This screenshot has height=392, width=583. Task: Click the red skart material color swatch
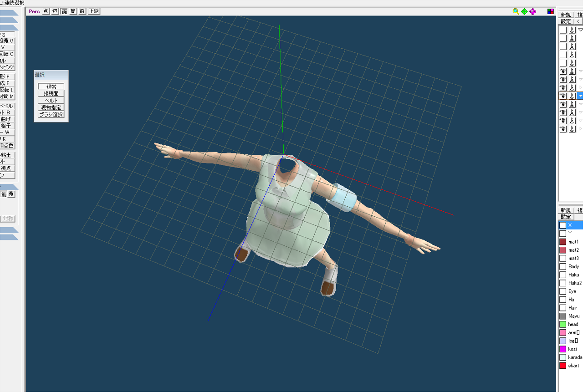click(x=563, y=366)
